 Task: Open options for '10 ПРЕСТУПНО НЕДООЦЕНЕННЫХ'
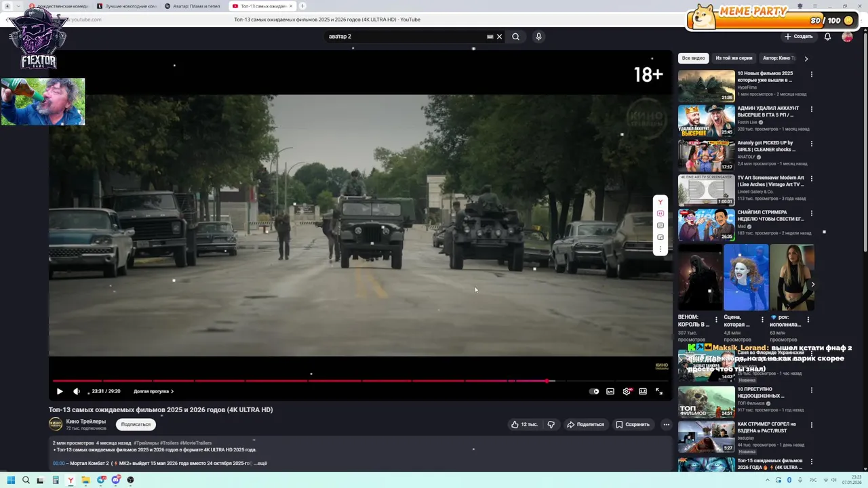pyautogui.click(x=811, y=391)
